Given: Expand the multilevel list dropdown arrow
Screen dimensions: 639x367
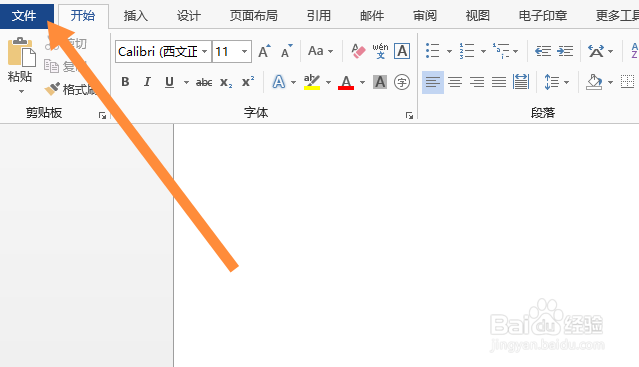Looking at the screenshot, I should (x=516, y=52).
